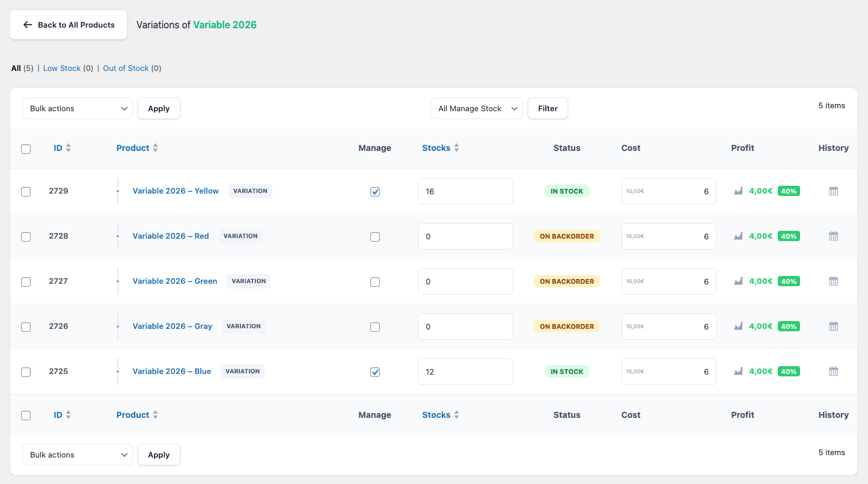This screenshot has width=868, height=484.
Task: Sort by Stocks using top header arrows
Action: (456, 148)
